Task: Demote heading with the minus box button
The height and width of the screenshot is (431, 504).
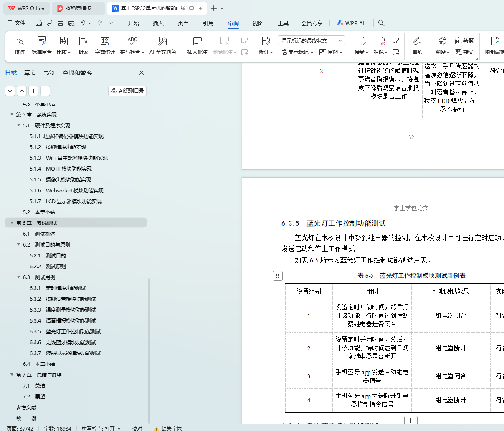Action: click(x=45, y=91)
